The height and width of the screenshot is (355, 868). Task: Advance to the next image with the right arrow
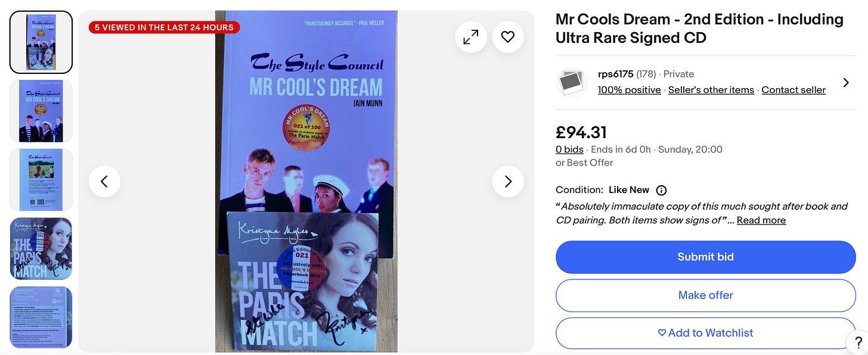click(508, 181)
